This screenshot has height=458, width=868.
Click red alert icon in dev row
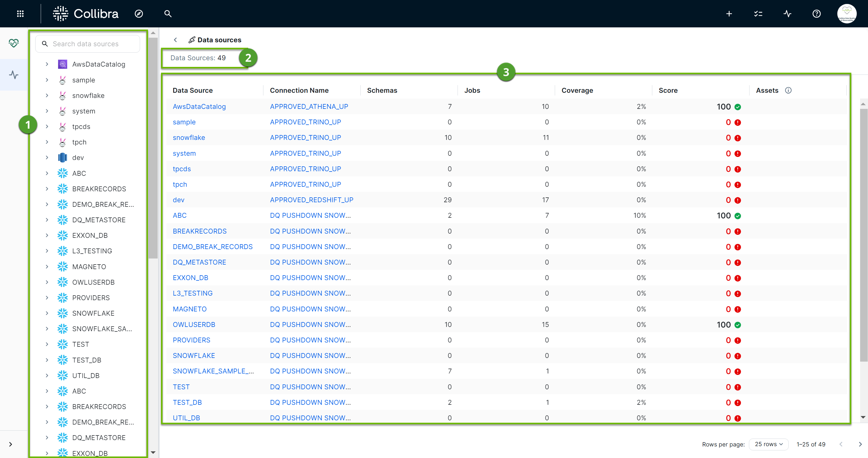[x=738, y=200]
